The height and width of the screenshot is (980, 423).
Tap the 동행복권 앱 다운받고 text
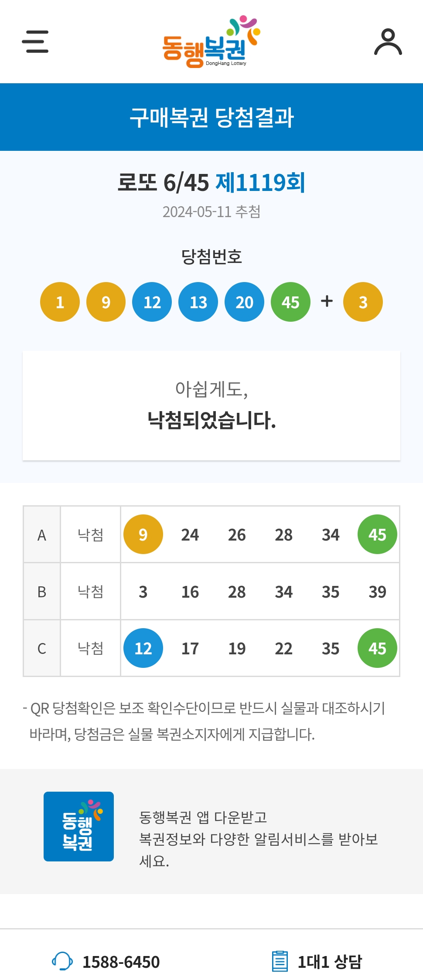203,817
